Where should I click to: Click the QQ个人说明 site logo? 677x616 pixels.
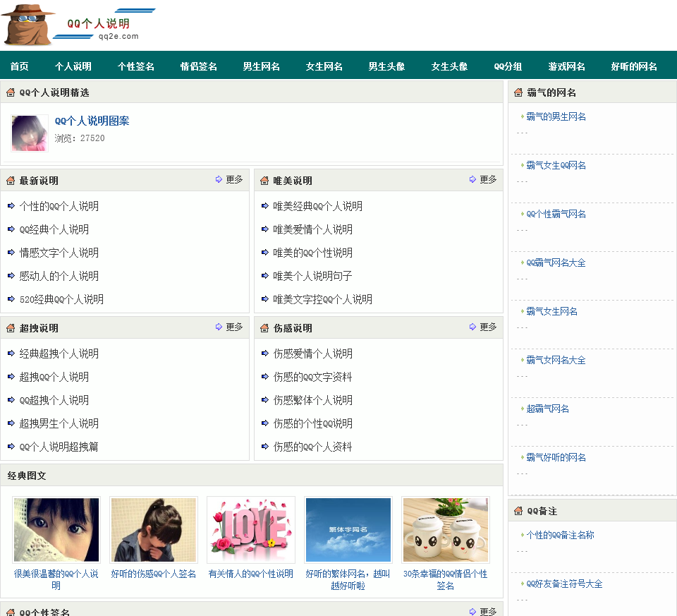pos(78,25)
